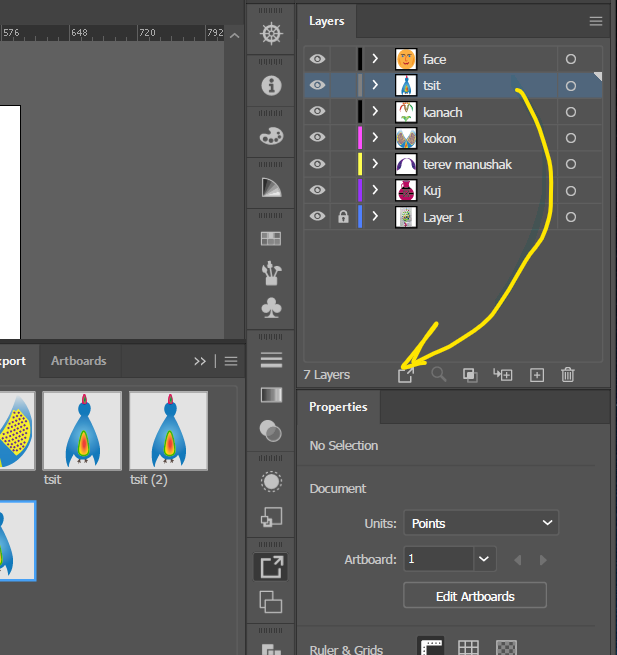Open the Artboards panel dock icon
Viewport: 617px width, 655px height.
pos(271,602)
